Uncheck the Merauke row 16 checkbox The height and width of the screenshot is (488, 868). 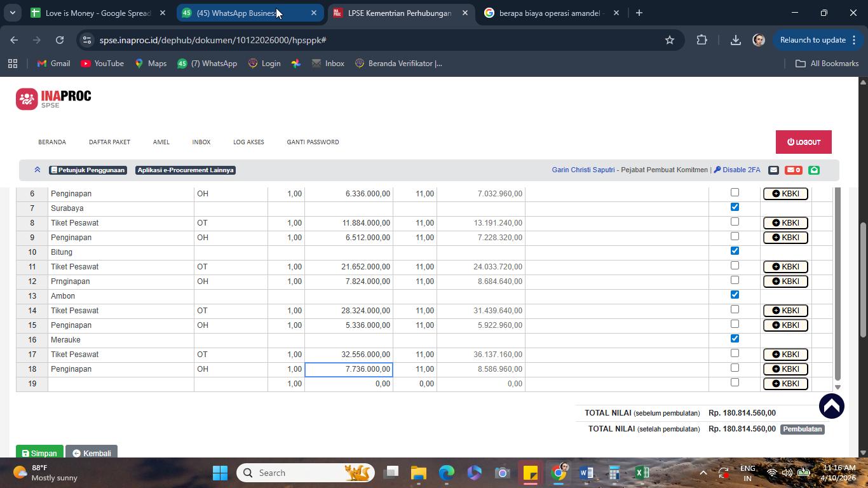[x=735, y=339]
